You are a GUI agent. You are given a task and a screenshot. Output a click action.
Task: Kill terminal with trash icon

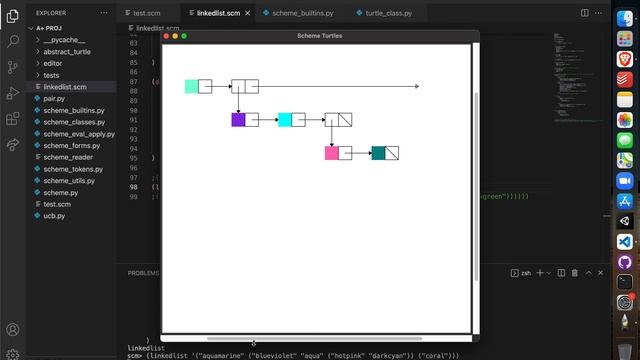pos(575,273)
